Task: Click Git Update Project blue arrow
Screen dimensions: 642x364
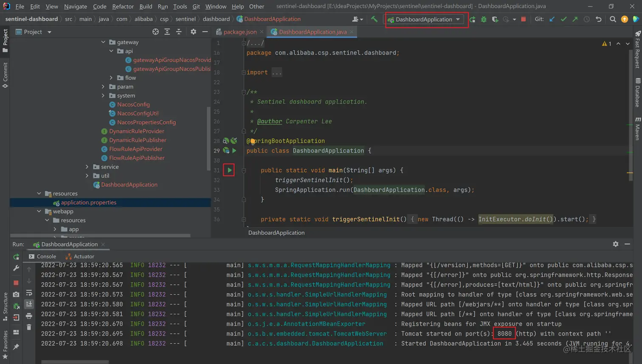Action: 552,19
